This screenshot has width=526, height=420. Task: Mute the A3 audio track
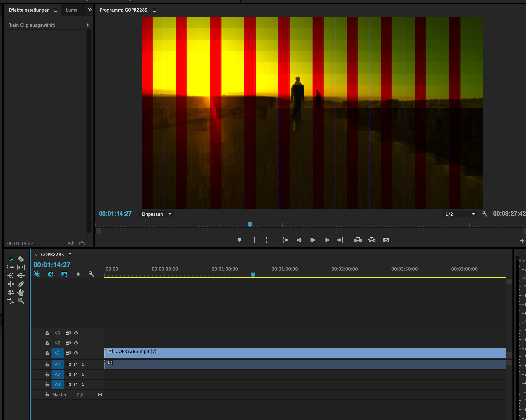pyautogui.click(x=76, y=384)
